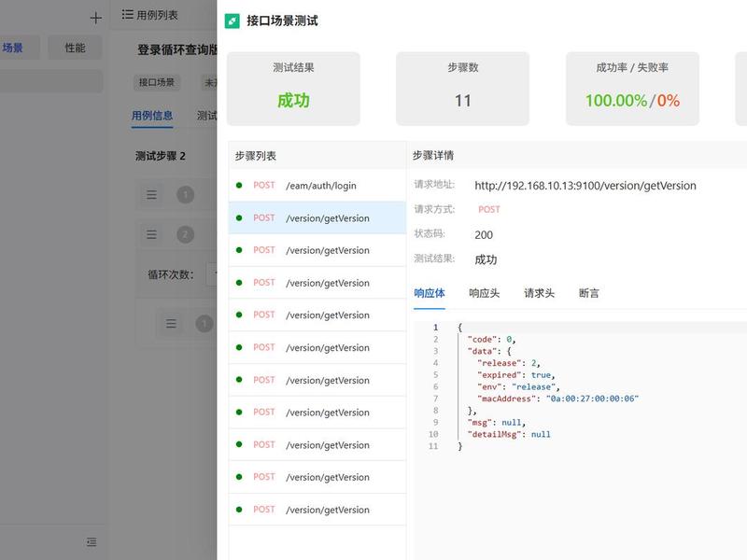The width and height of the screenshot is (747, 560).
Task: Click the collapse sidebar icon at bottom left
Action: pos(92,542)
